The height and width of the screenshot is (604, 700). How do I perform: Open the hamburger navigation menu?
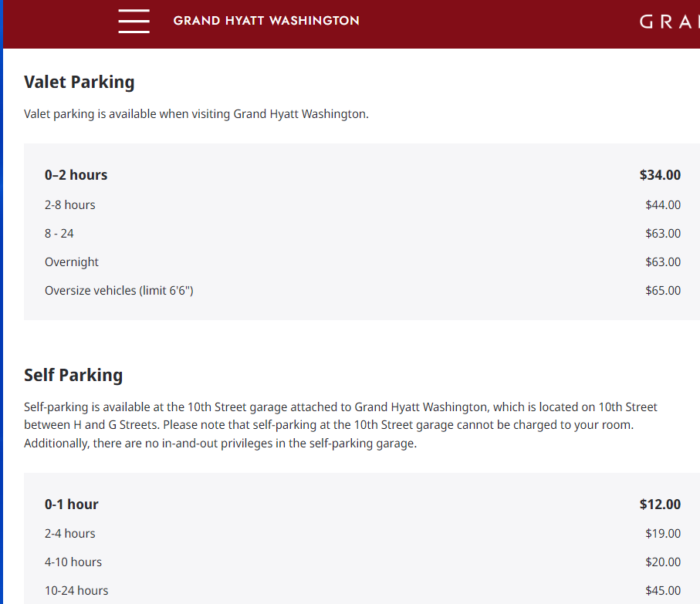[x=134, y=21]
